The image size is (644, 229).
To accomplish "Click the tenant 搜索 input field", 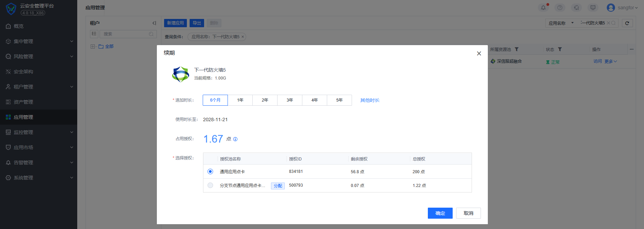I will pos(126,34).
